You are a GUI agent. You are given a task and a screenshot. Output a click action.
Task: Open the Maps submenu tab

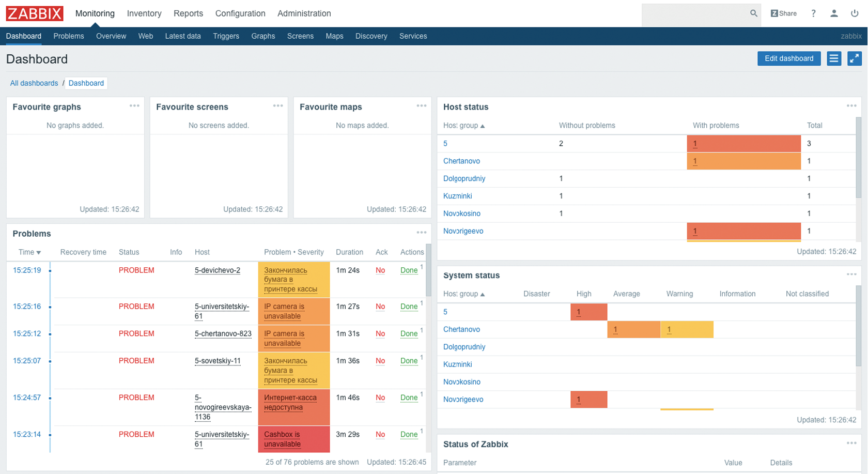334,36
